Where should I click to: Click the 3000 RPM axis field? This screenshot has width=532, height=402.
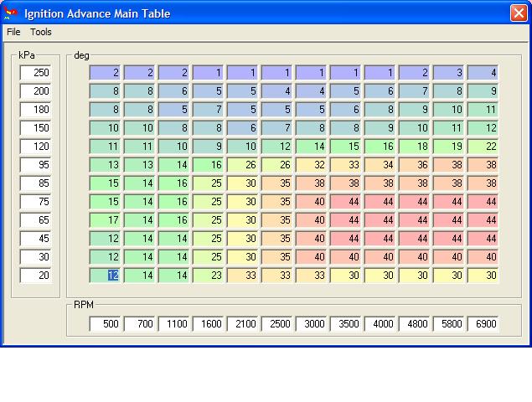pyautogui.click(x=312, y=323)
